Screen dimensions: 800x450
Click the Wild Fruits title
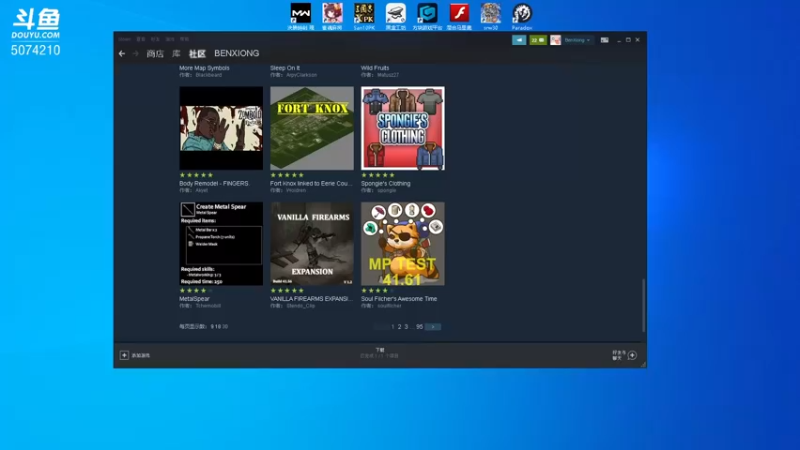(x=375, y=68)
